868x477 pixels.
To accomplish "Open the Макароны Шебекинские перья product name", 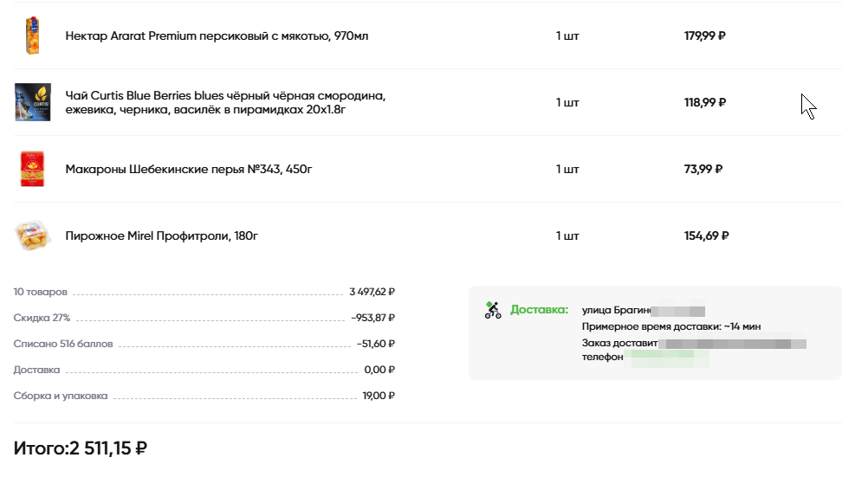I will 189,170.
